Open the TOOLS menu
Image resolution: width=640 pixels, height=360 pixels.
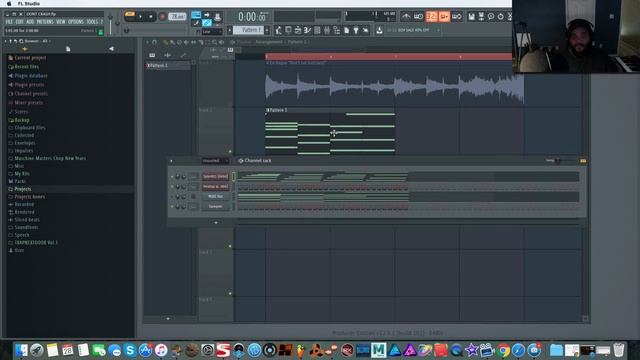pos(92,22)
